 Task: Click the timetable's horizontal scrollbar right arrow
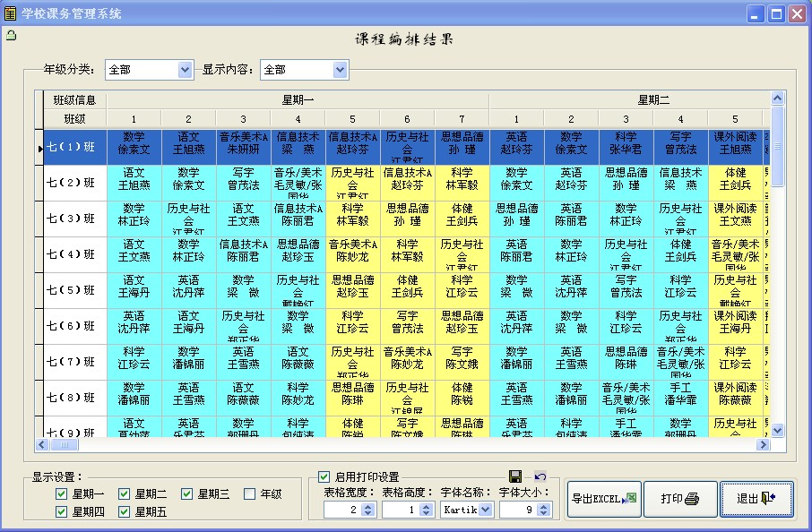(x=763, y=444)
